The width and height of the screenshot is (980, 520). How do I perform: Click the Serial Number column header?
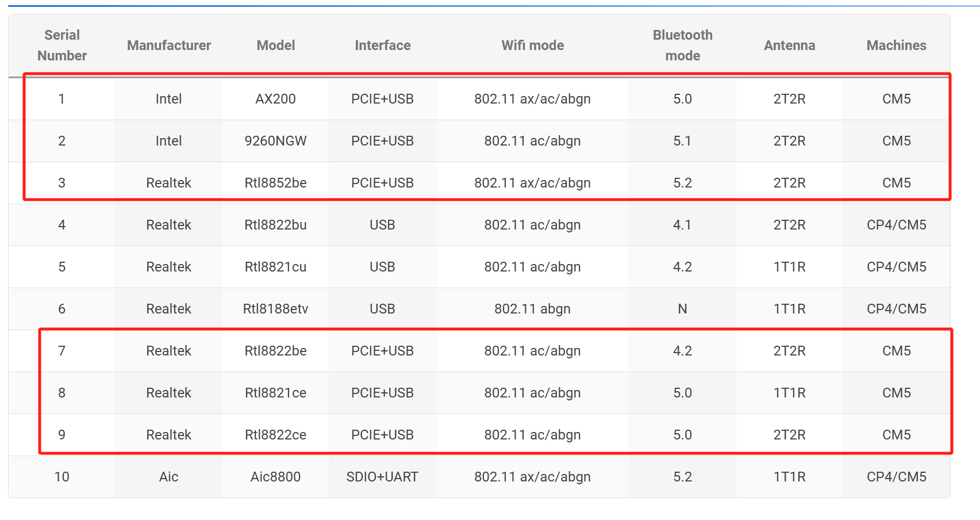(x=62, y=45)
